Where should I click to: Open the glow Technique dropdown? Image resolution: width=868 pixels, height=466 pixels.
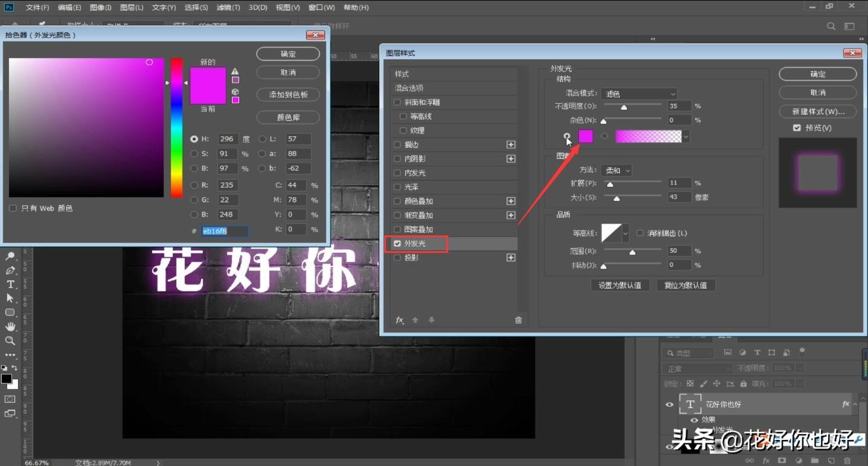pyautogui.click(x=617, y=171)
